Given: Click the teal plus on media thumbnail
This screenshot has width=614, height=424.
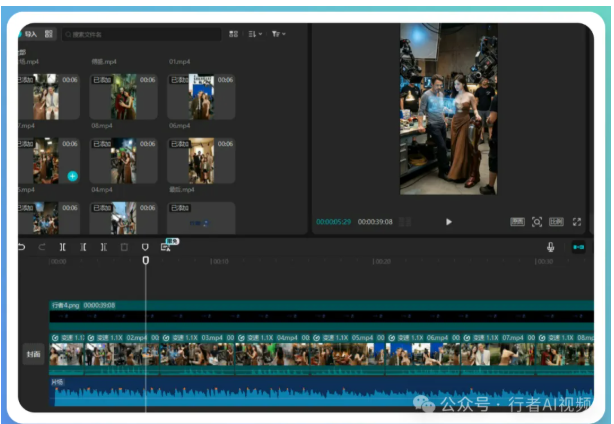Looking at the screenshot, I should 72,176.
